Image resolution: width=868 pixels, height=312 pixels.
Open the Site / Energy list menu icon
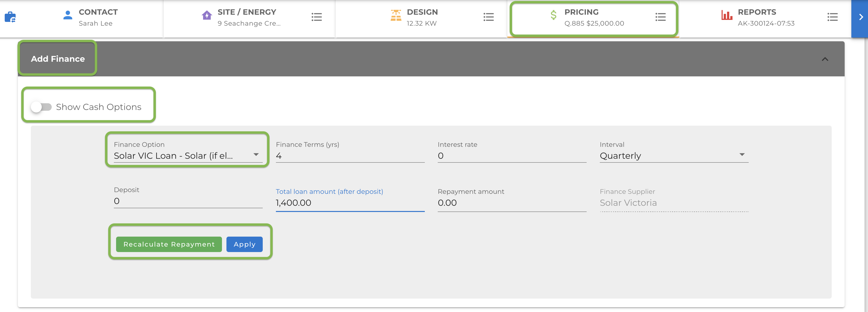tap(316, 17)
